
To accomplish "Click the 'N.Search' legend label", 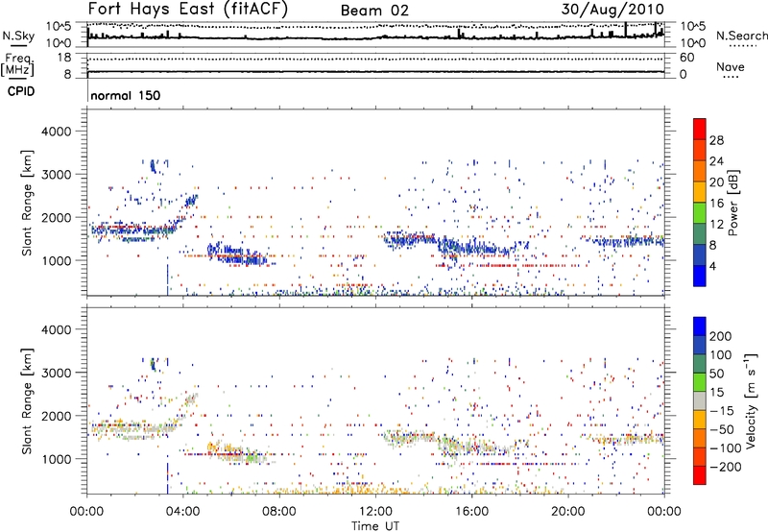I will point(741,36).
